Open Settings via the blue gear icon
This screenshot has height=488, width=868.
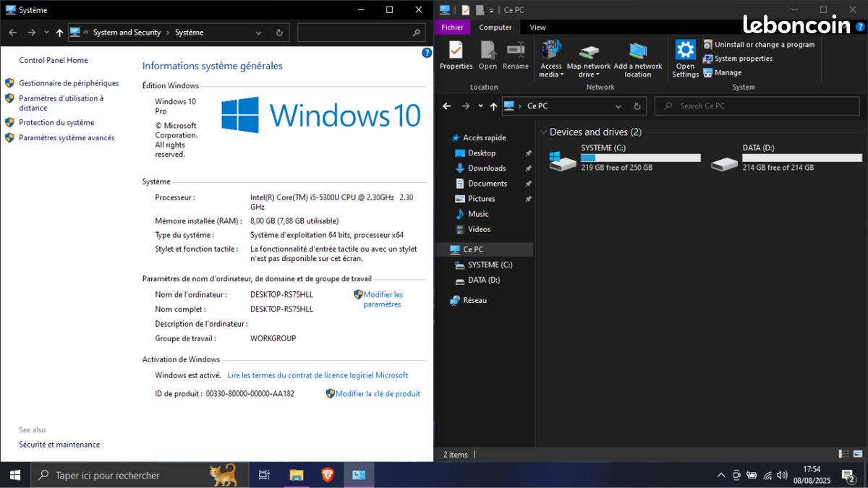[x=685, y=49]
